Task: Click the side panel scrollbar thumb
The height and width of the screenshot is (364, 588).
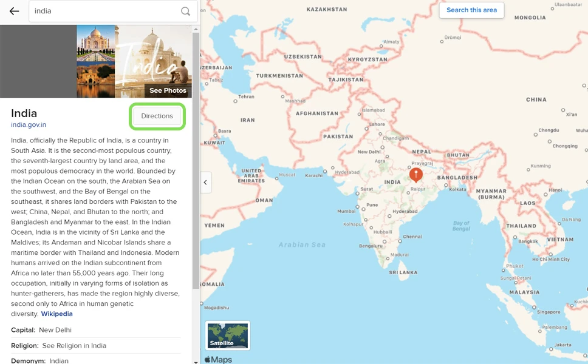Action: point(196,161)
